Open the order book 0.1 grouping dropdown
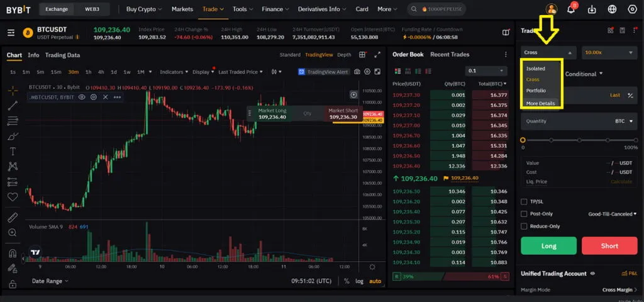Viewport: 644px width, 302px height. tap(486, 70)
